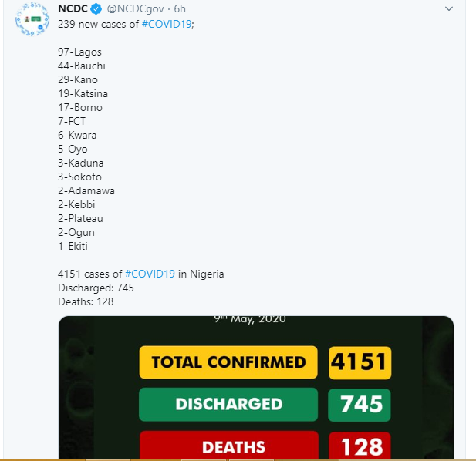This screenshot has width=476, height=461.
Task: Click the 9th May, 2020 date in image
Action: 250,319
